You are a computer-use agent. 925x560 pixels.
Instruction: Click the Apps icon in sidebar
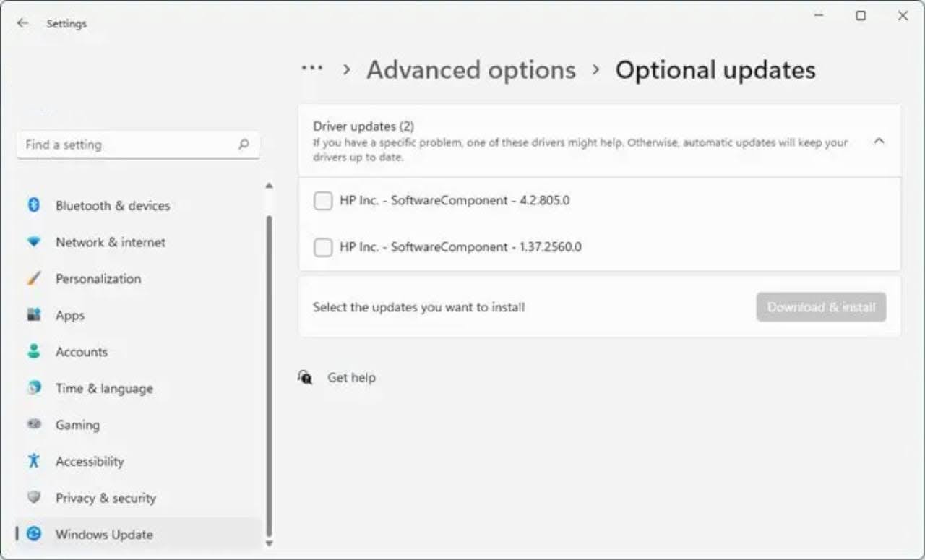34,315
